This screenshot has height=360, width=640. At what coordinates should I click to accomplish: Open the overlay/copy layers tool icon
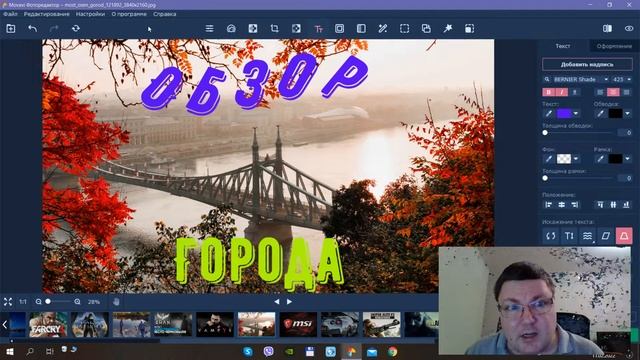(x=426, y=29)
